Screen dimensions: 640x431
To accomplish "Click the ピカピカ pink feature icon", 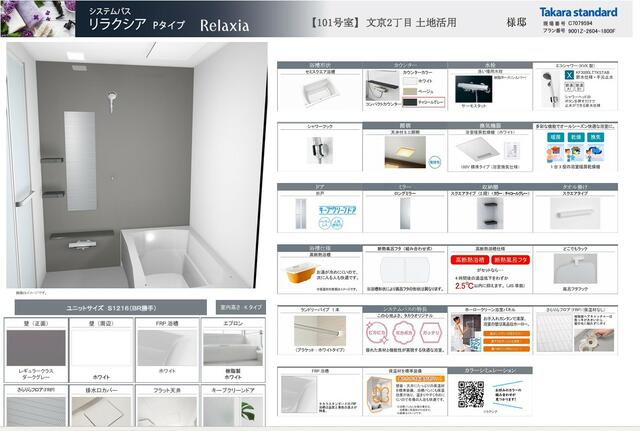I will 376,332.
